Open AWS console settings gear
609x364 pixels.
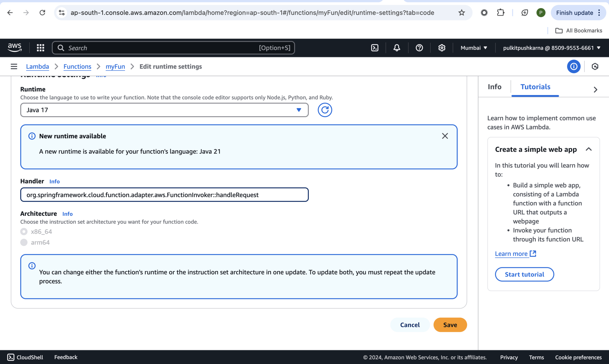(x=441, y=48)
